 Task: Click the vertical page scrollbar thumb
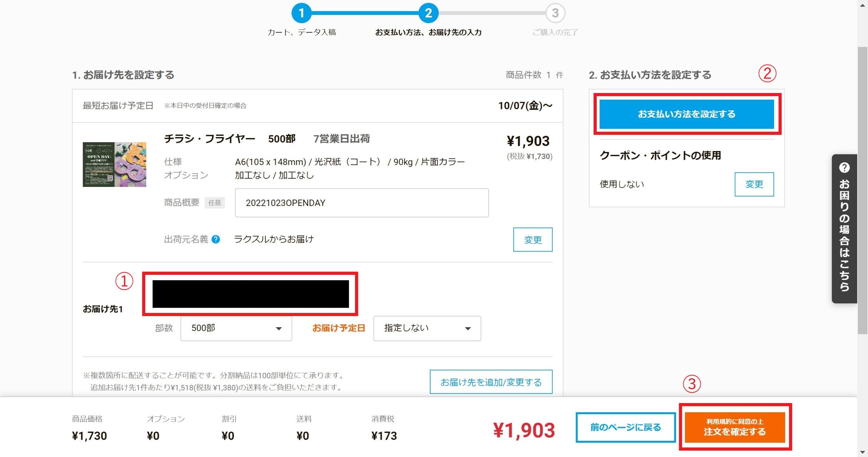click(x=863, y=190)
